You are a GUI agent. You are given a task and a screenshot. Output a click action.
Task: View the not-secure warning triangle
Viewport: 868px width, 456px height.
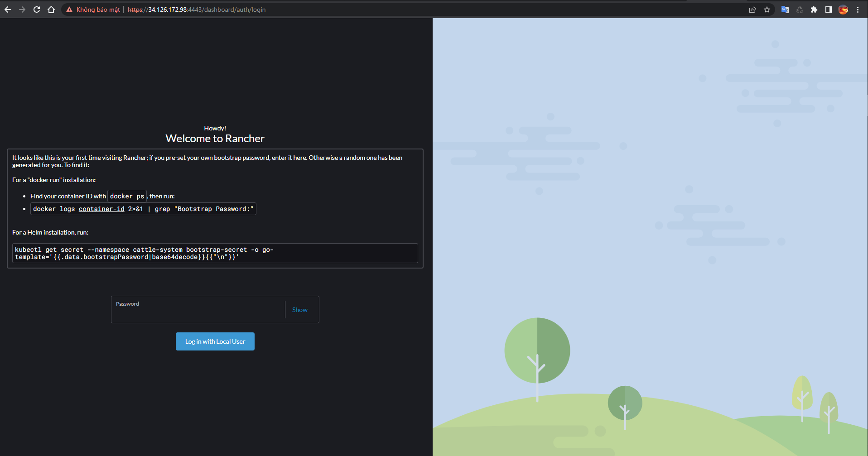69,10
